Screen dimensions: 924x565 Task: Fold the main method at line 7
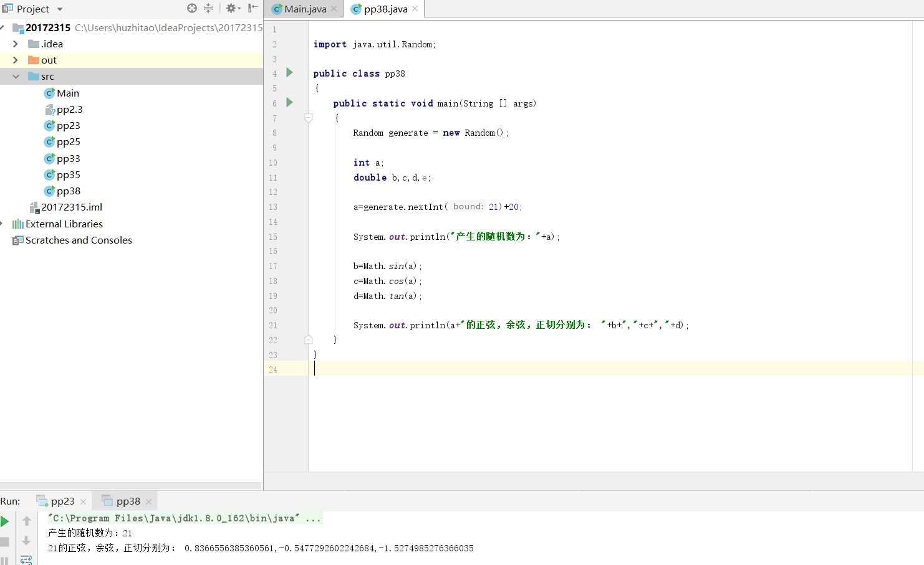(308, 118)
